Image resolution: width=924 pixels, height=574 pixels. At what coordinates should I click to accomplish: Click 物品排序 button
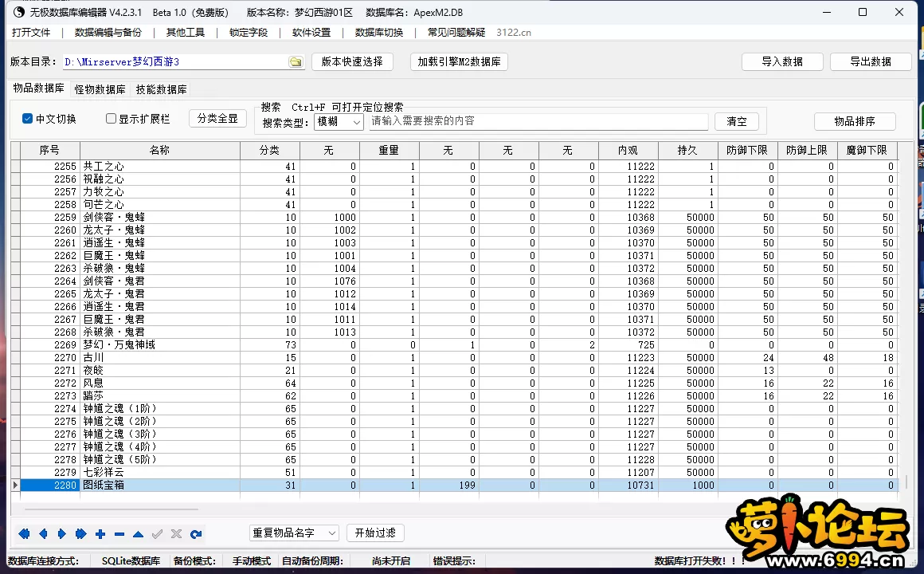855,121
